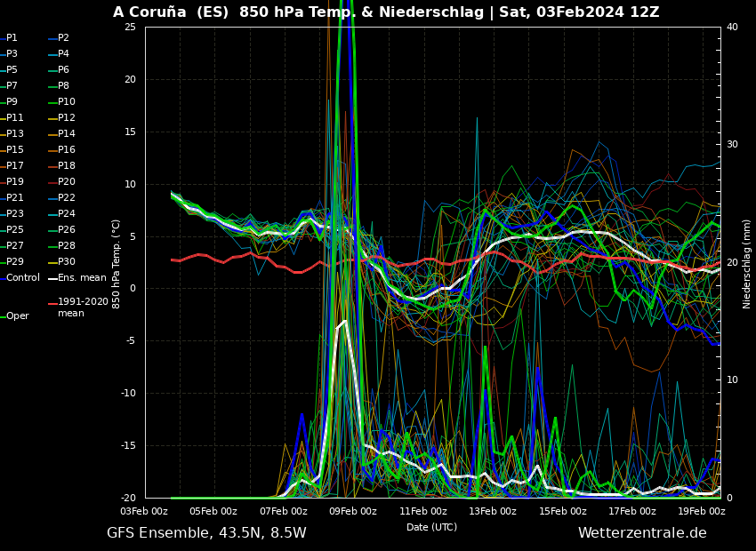Select the P1 legend label
This screenshot has height=551, width=756.
click(x=12, y=37)
